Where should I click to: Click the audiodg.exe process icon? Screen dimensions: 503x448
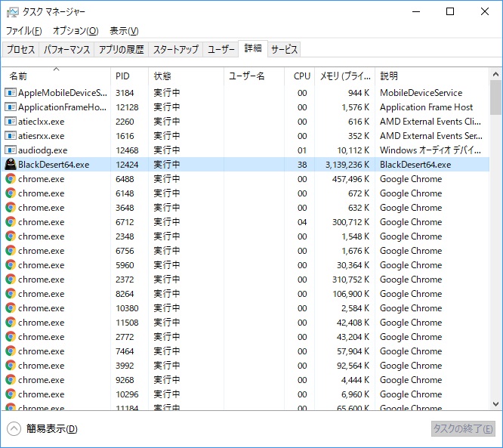tap(11, 150)
